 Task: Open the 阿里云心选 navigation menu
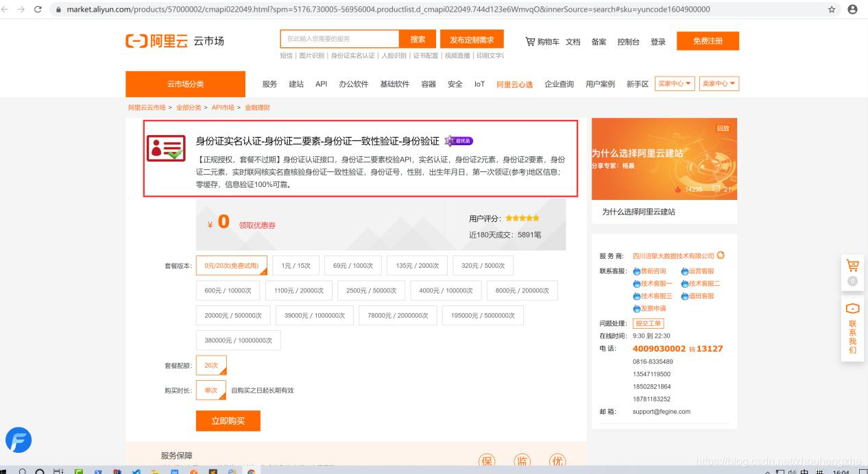515,84
